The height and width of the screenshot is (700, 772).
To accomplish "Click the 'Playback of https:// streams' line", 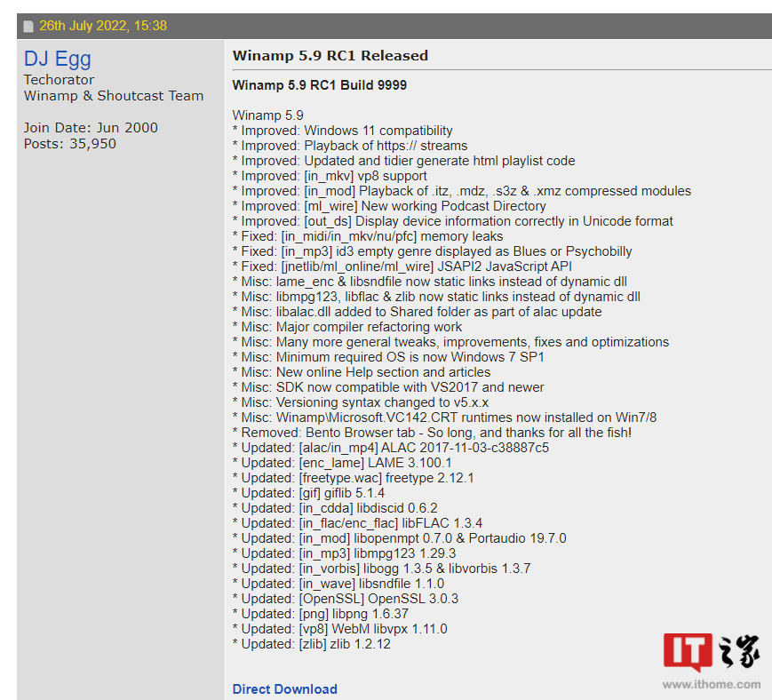I will tap(350, 146).
